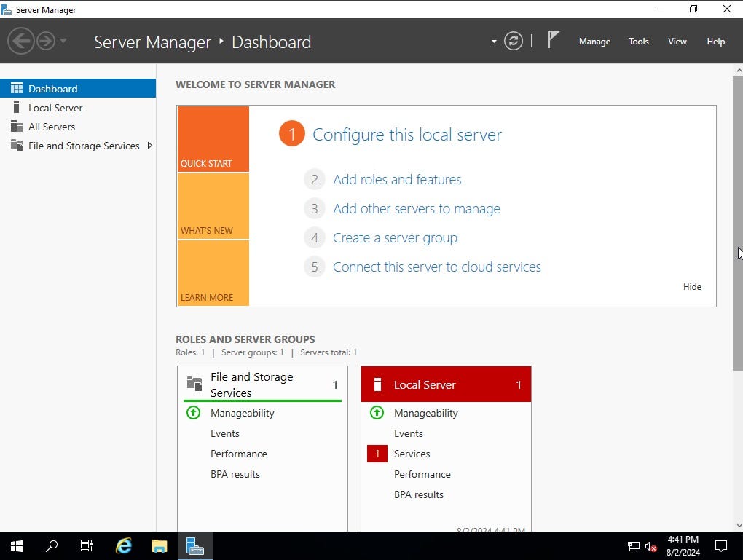The height and width of the screenshot is (560, 743).
Task: Open File Explorer from the taskbar
Action: (x=159, y=545)
